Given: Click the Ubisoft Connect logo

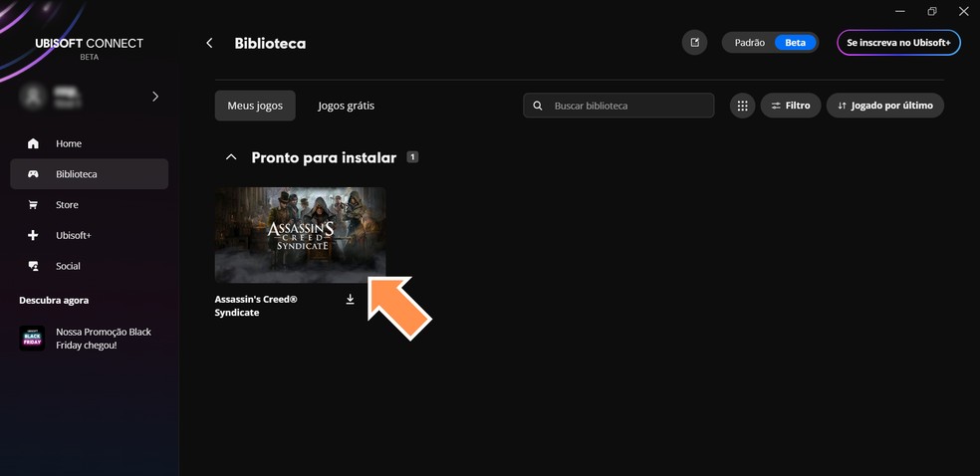Looking at the screenshot, I should (90, 48).
